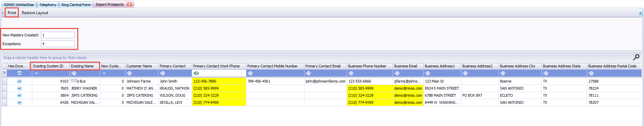The height and width of the screenshot is (126, 644).
Task: Switch to the RIMSS WinNetStar tab
Action: tap(19, 5)
